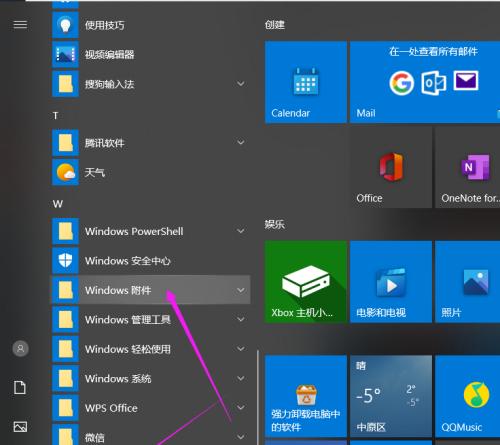Open the Xbox 主机小帮手 tile
Screen dimensions: 500x445
306,282
